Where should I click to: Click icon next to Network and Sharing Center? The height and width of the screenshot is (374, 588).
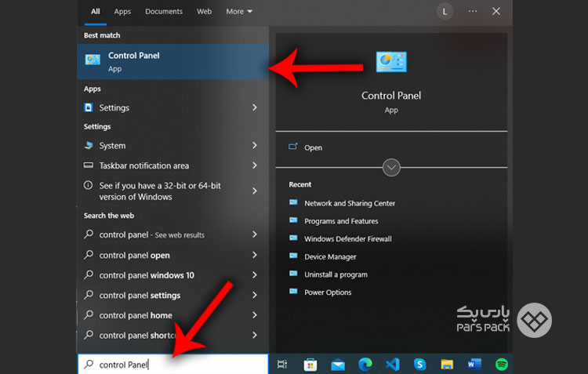click(293, 202)
